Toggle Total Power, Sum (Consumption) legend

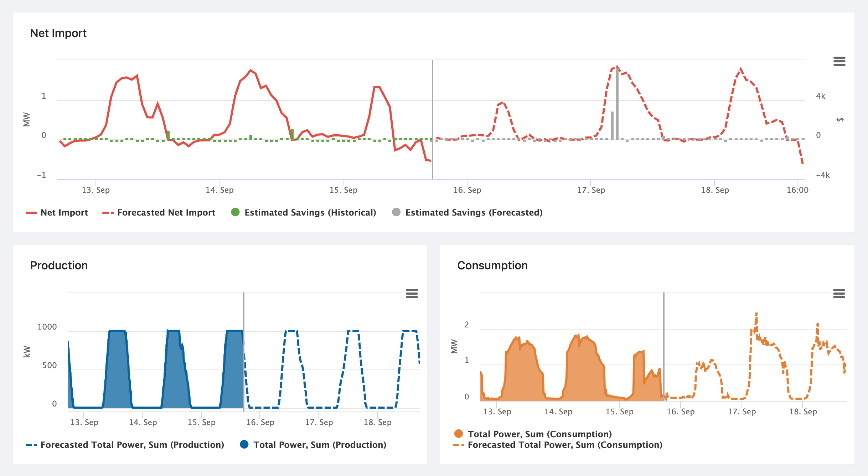pos(539,434)
